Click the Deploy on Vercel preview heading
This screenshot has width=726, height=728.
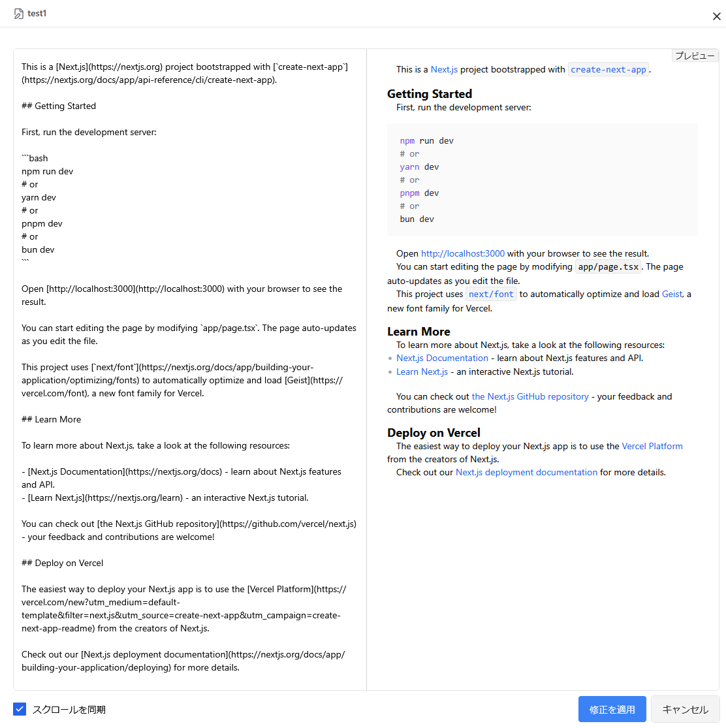(x=434, y=432)
